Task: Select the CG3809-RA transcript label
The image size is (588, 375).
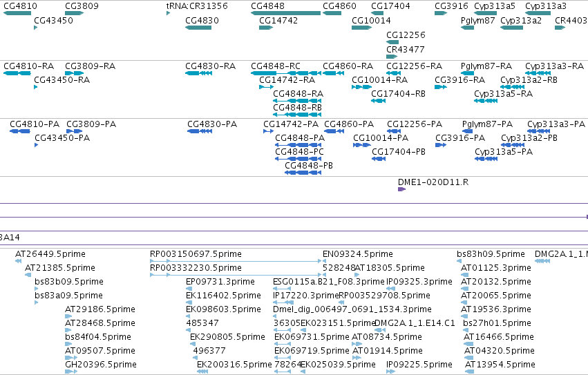Action: pos(90,66)
